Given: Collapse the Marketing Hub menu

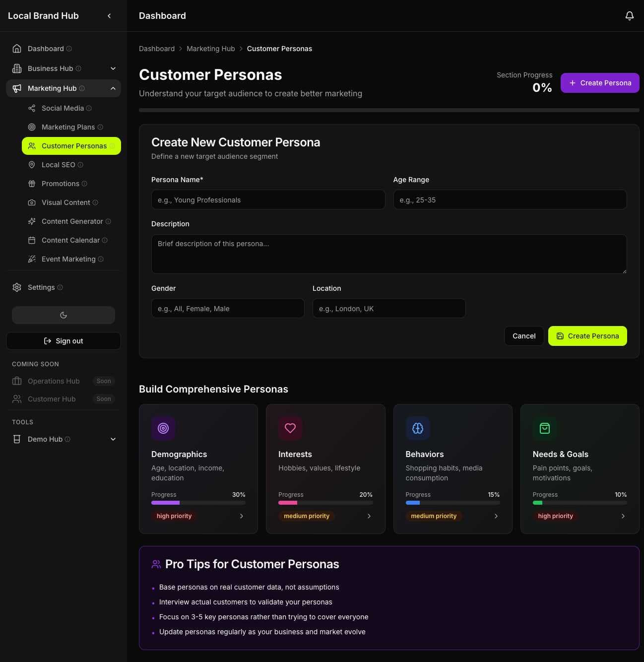Looking at the screenshot, I should pyautogui.click(x=113, y=88).
